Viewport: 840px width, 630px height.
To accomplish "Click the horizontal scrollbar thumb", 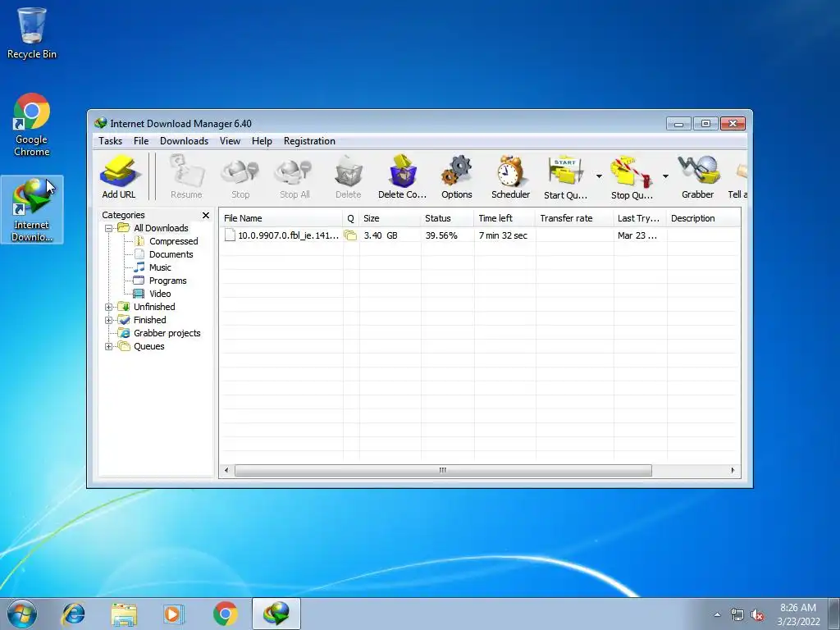I will click(443, 471).
